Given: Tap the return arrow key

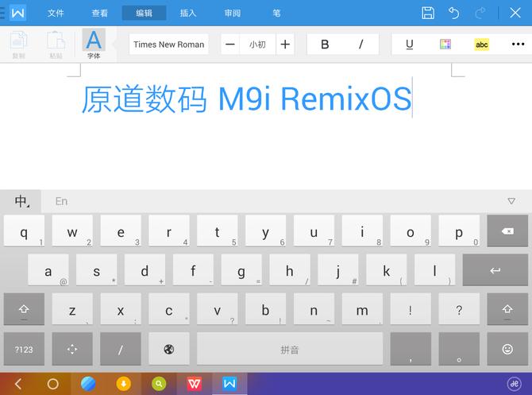Looking at the screenshot, I should pyautogui.click(x=495, y=270).
